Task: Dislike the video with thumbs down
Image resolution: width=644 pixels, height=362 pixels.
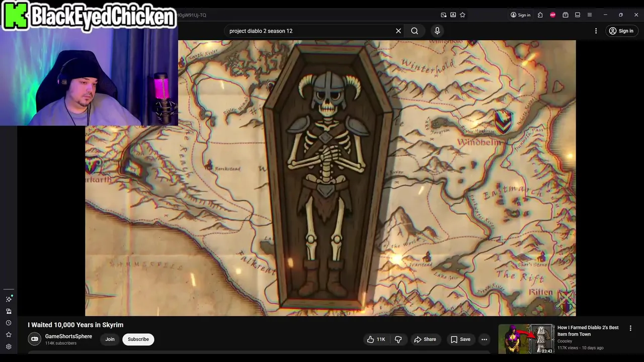Action: pos(398,339)
